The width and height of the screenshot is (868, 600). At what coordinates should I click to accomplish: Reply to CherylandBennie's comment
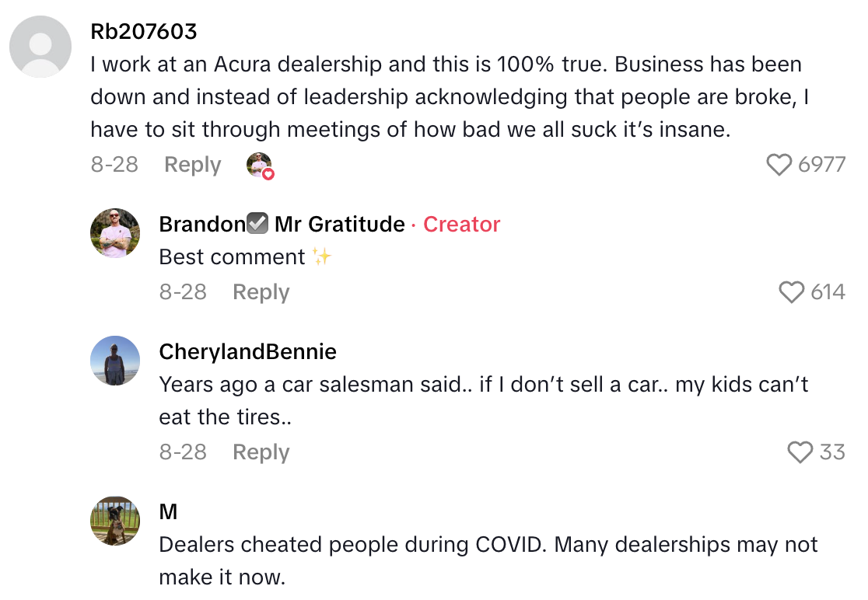click(261, 452)
